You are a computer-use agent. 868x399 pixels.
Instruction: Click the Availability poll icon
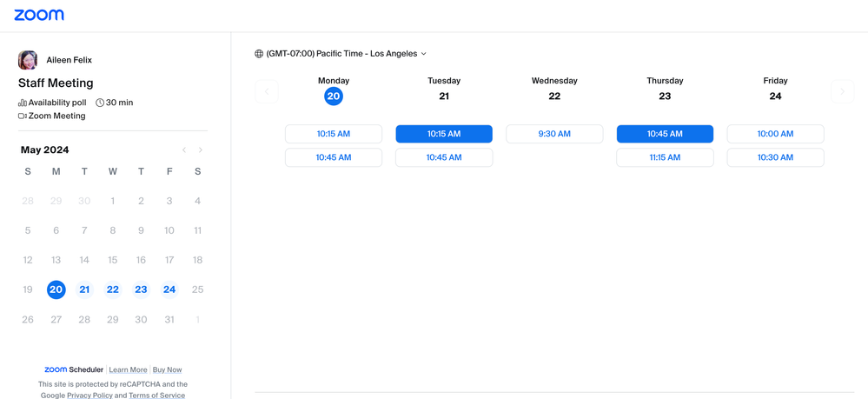pos(23,103)
